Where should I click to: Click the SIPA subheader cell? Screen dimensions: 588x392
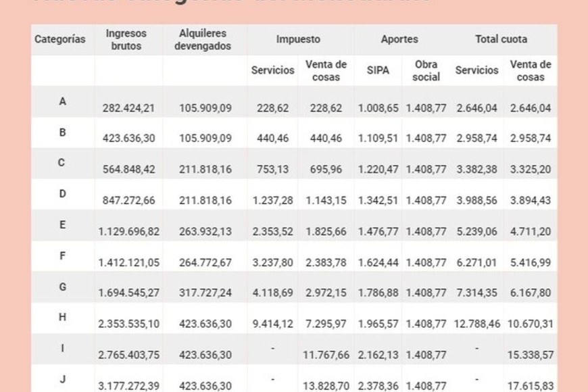[378, 70]
